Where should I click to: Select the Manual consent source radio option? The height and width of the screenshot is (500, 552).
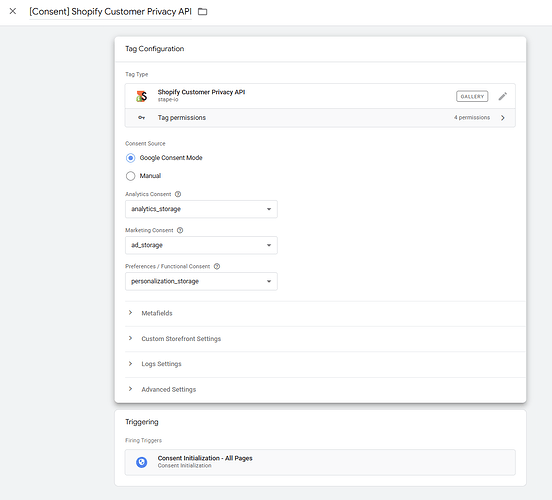coord(131,176)
